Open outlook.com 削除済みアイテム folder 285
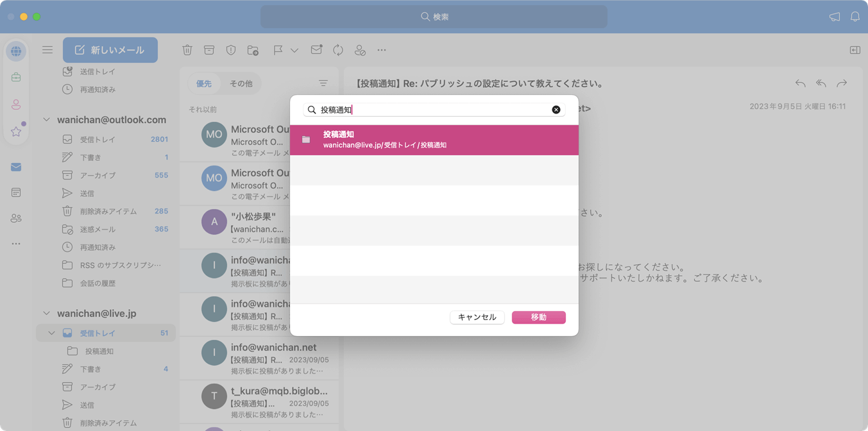This screenshot has width=868, height=431. tap(106, 211)
